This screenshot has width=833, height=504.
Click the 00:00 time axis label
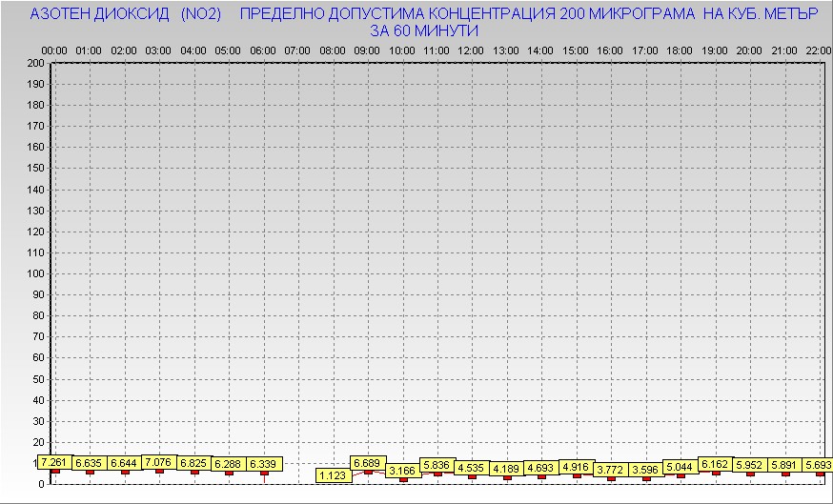[54, 50]
